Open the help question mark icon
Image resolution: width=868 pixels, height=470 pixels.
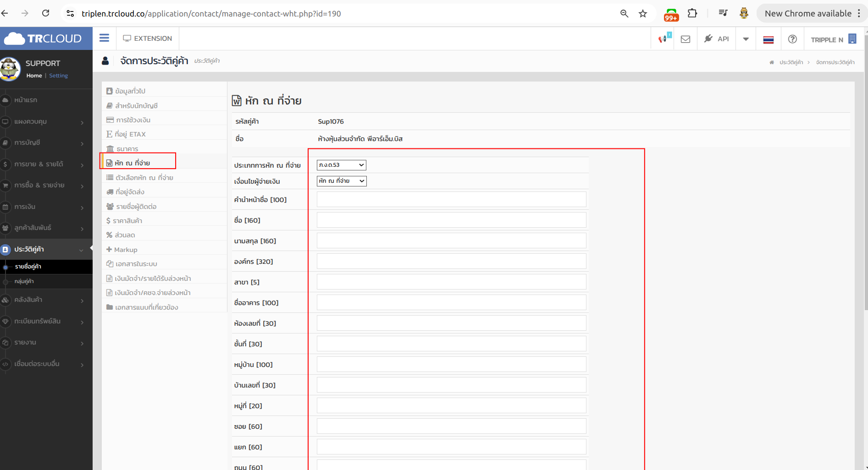point(792,39)
